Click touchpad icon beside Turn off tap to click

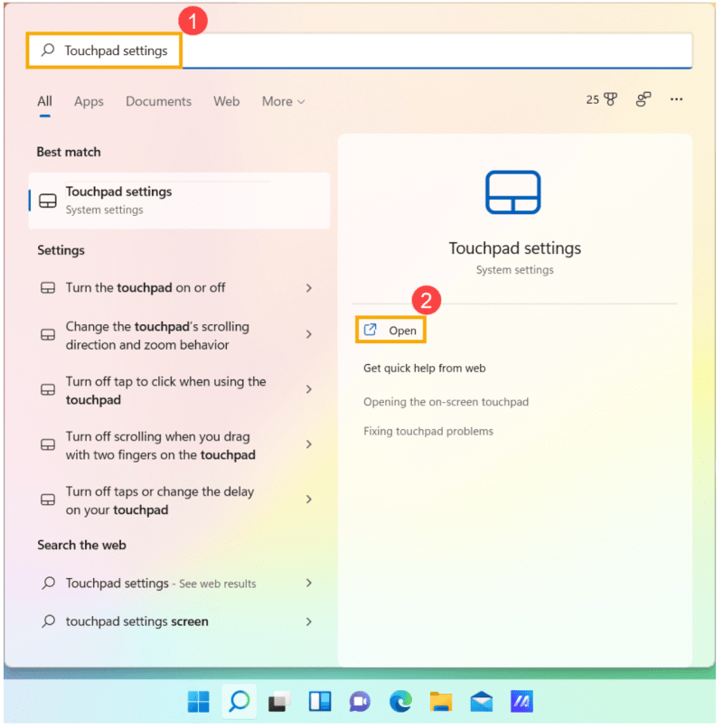tap(48, 389)
